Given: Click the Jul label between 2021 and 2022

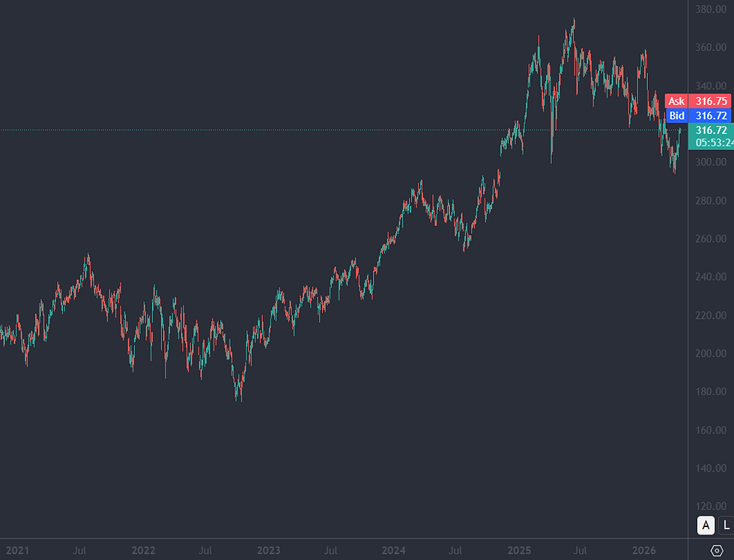Looking at the screenshot, I should click(79, 551).
